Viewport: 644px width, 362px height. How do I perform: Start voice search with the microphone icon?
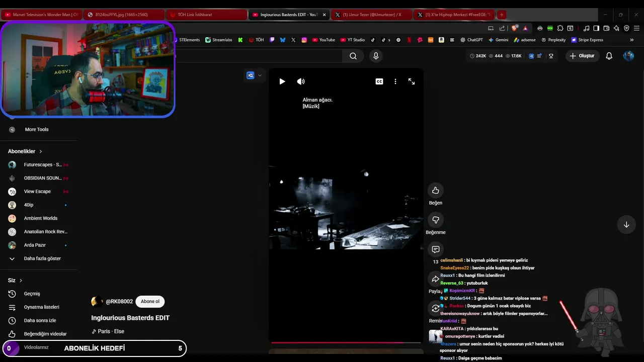[x=376, y=56]
